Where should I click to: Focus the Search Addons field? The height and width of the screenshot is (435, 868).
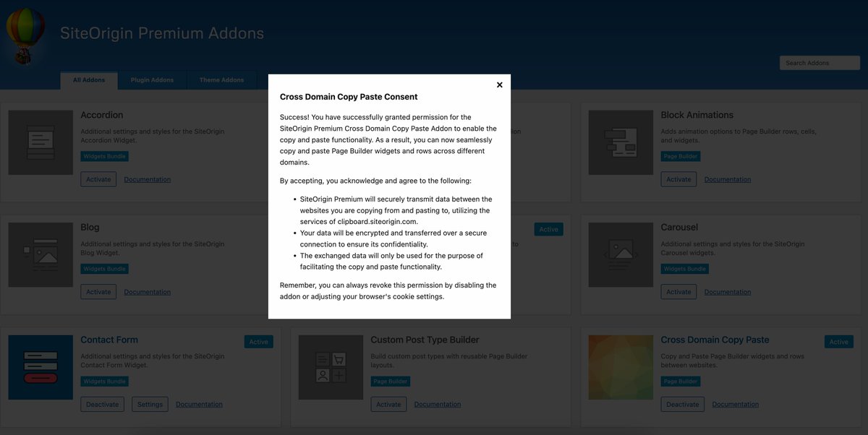pos(820,63)
